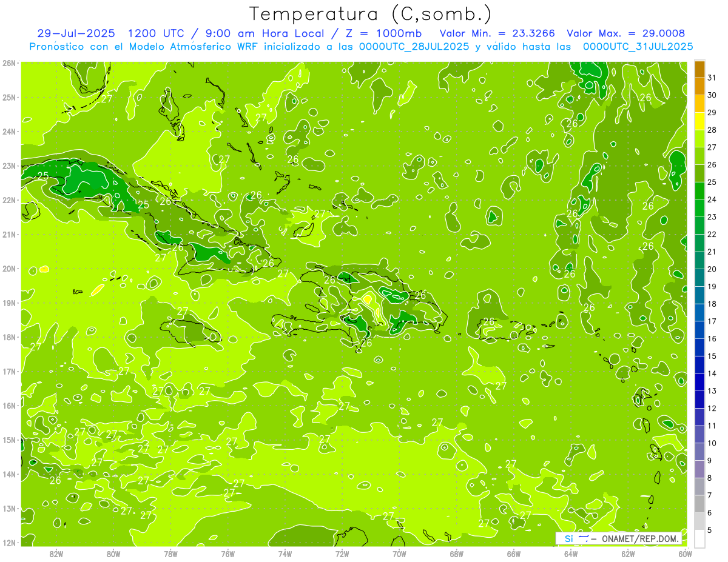Click the legend value label '28'
Screen dimensions: 728x562
(712, 130)
